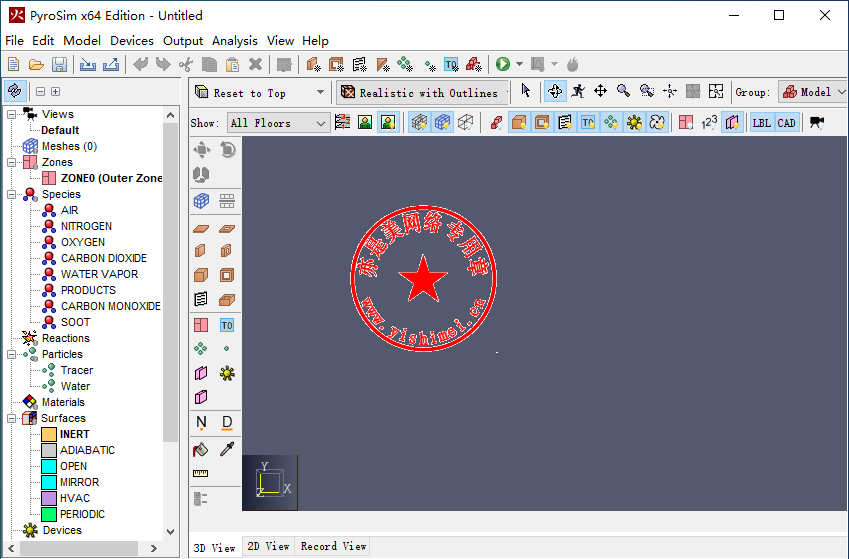Image resolution: width=849 pixels, height=559 pixels.
Task: Select the Materials tree item
Action: coord(63,402)
